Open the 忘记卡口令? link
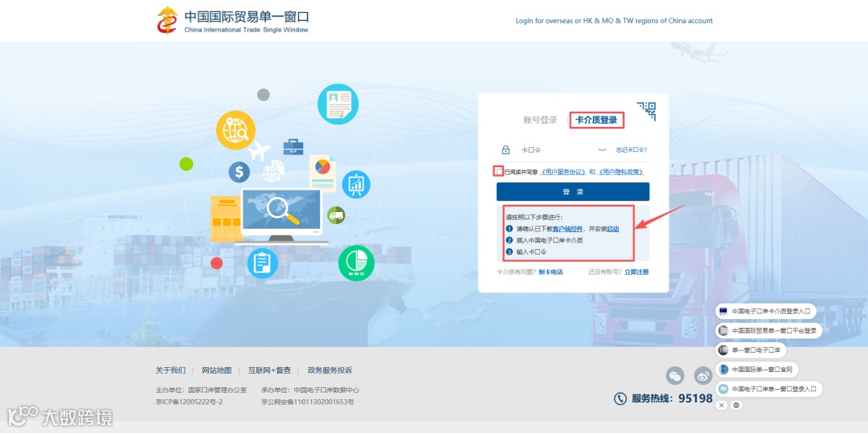This screenshot has height=433, width=868. tap(631, 150)
